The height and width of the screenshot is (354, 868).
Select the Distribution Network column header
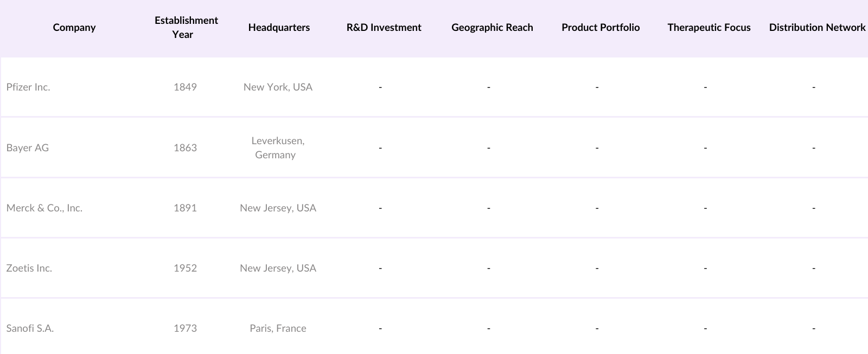(x=817, y=28)
